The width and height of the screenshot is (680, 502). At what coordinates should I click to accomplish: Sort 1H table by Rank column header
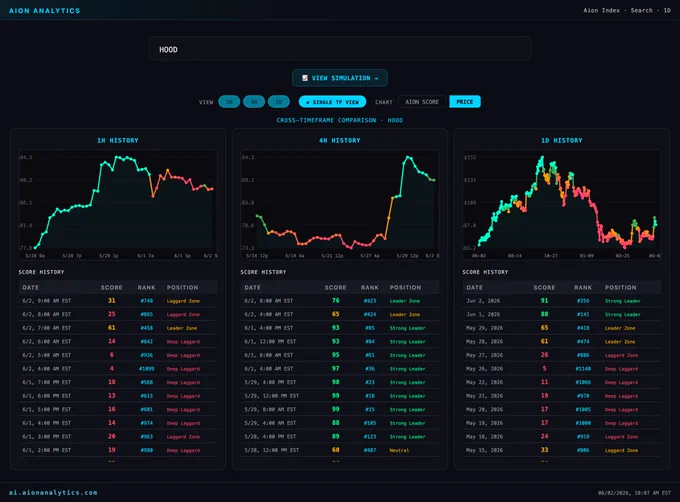[x=147, y=287]
